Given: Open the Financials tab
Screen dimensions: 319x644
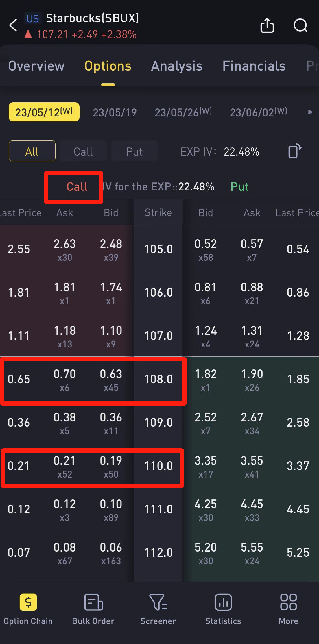Looking at the screenshot, I should click(254, 66).
